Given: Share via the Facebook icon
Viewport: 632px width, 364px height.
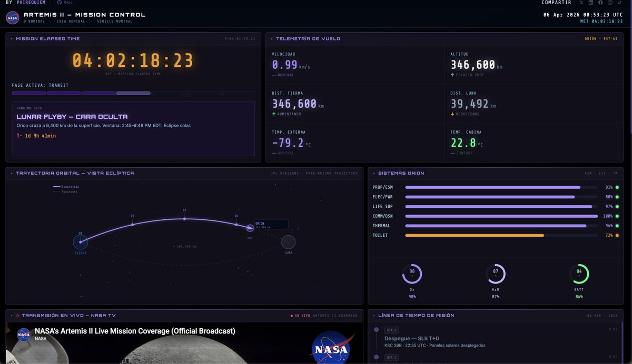Looking at the screenshot, I should point(600,3).
